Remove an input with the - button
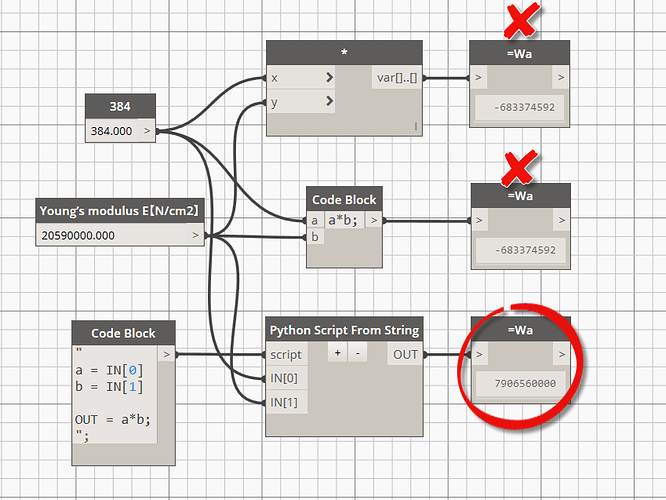The width and height of the screenshot is (666, 500). click(358, 353)
